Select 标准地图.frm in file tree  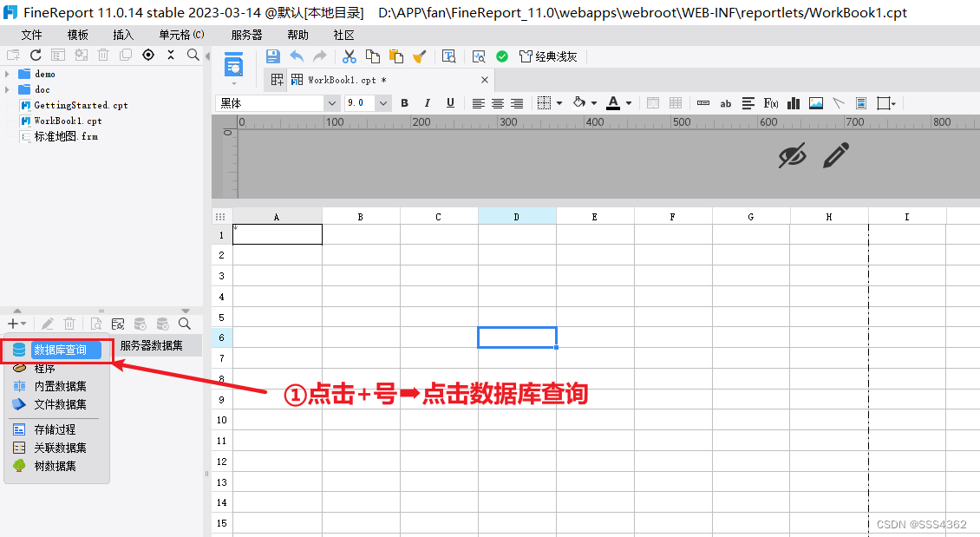66,136
